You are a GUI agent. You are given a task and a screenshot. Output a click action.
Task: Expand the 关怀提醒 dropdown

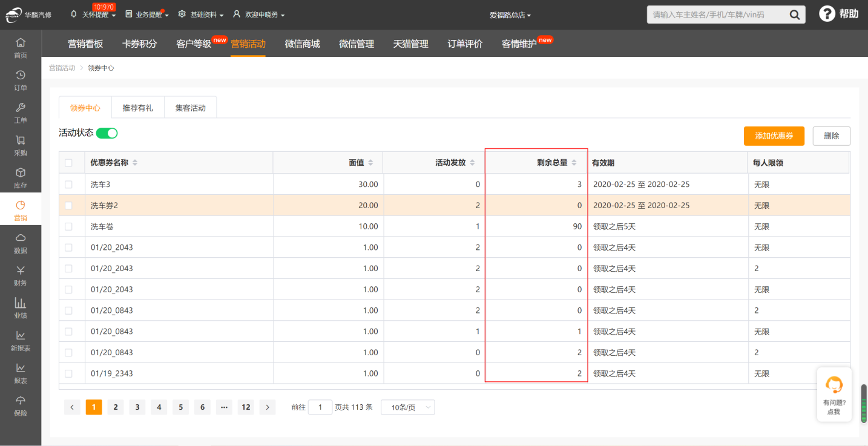[x=94, y=15]
